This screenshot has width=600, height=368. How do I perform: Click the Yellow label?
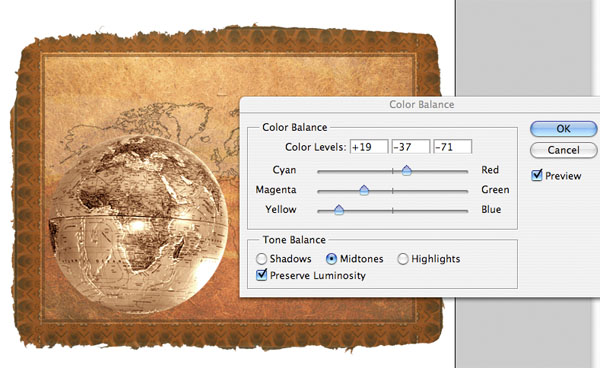(281, 210)
